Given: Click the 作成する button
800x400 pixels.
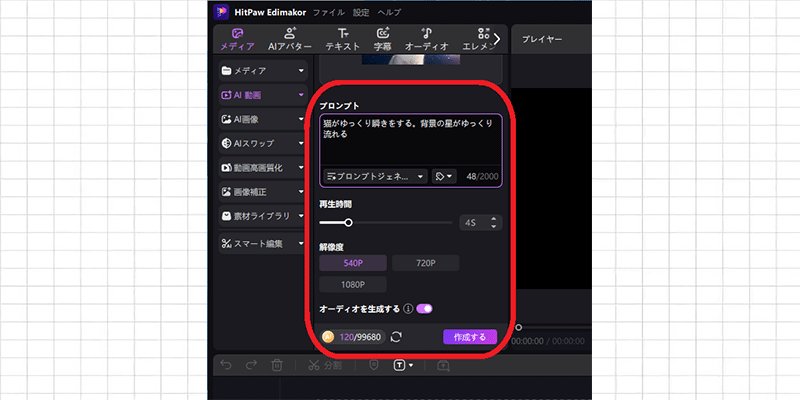Looking at the screenshot, I should 470,337.
